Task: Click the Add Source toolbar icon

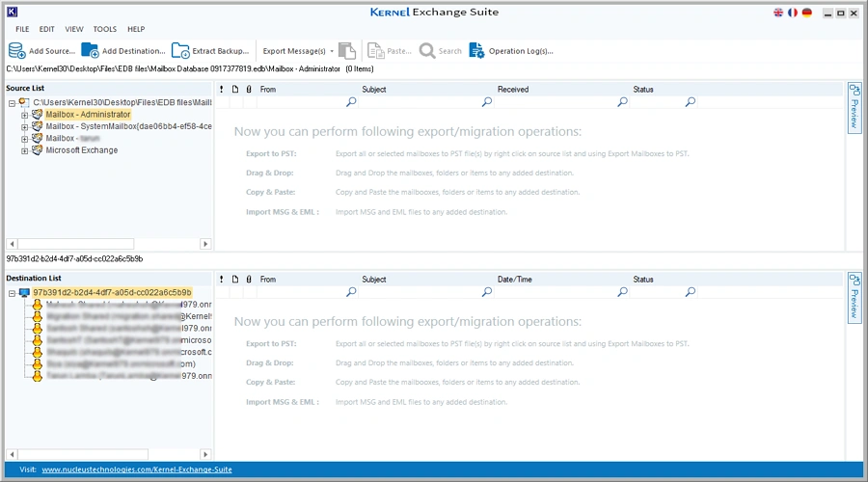Action: pyautogui.click(x=17, y=51)
